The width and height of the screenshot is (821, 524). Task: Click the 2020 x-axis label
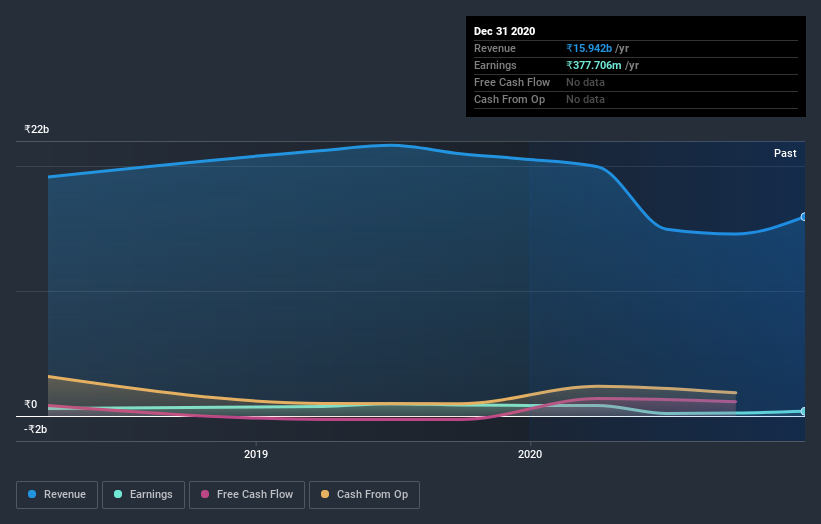pyautogui.click(x=530, y=454)
